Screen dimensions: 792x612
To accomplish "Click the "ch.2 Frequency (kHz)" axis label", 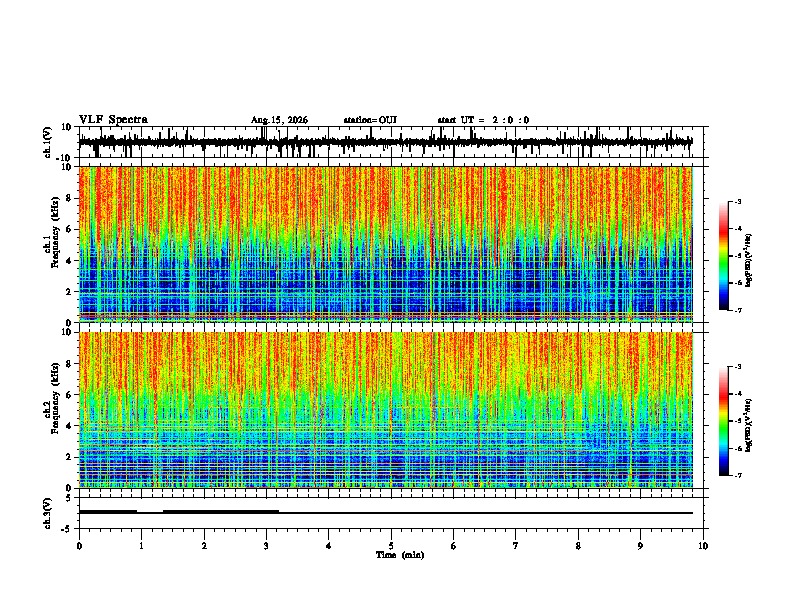I will coord(52,398).
